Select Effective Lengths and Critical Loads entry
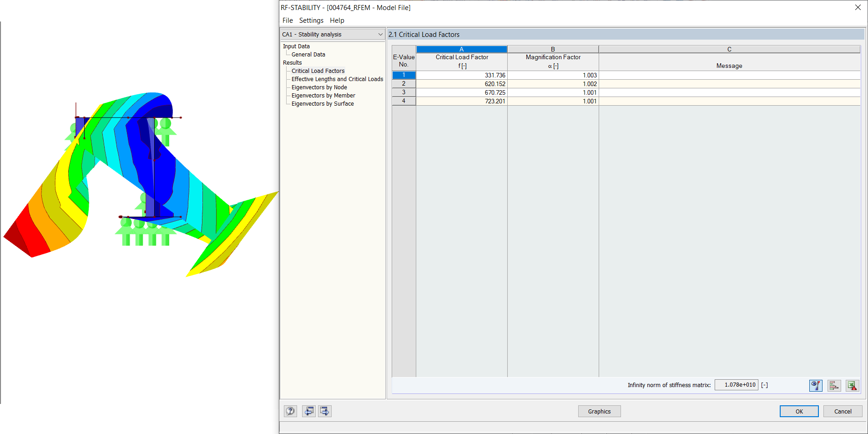This screenshot has height=434, width=868. tap(337, 79)
